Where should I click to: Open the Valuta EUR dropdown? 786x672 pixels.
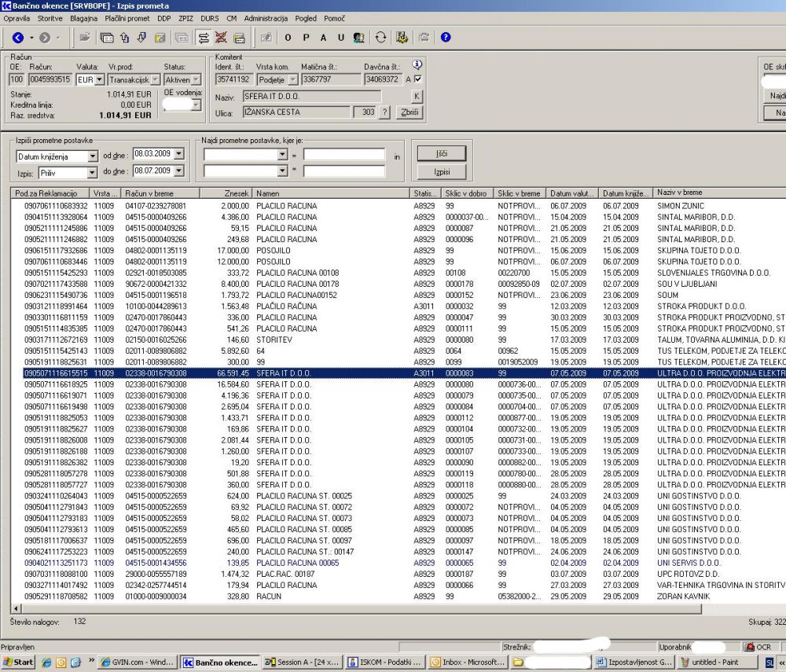coord(99,79)
